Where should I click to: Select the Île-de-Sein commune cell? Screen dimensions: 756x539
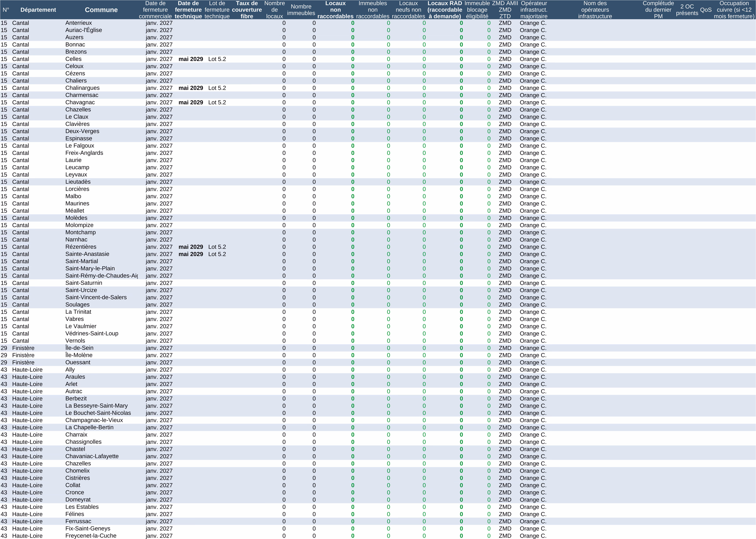79,348
